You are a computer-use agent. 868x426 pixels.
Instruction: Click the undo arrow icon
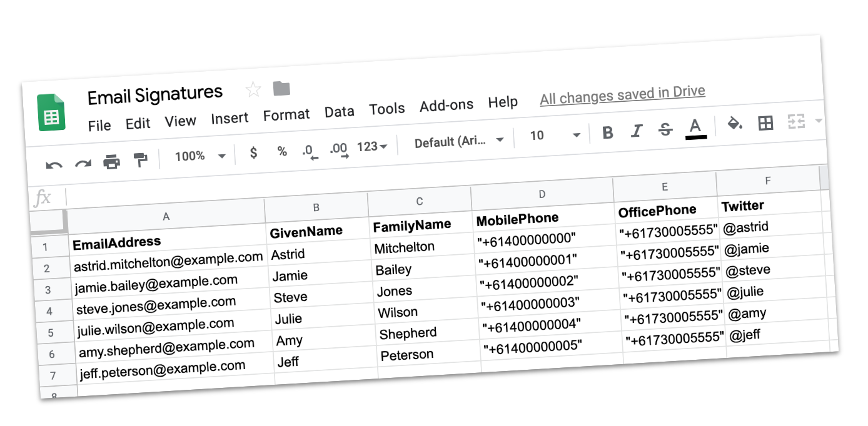(54, 165)
